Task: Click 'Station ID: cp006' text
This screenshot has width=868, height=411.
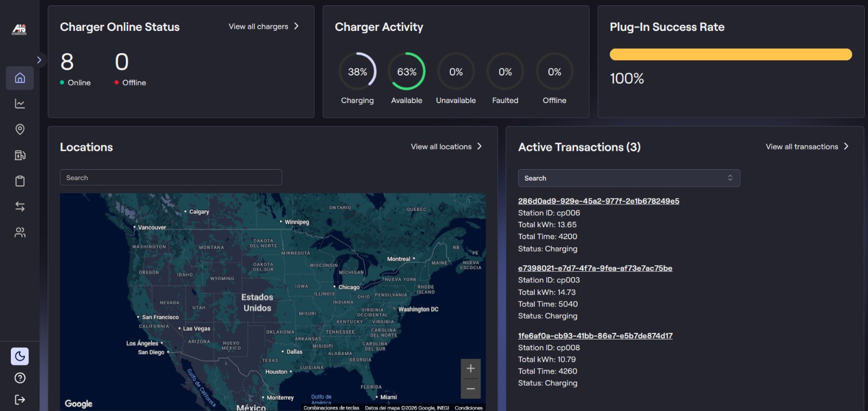Action: tap(549, 213)
